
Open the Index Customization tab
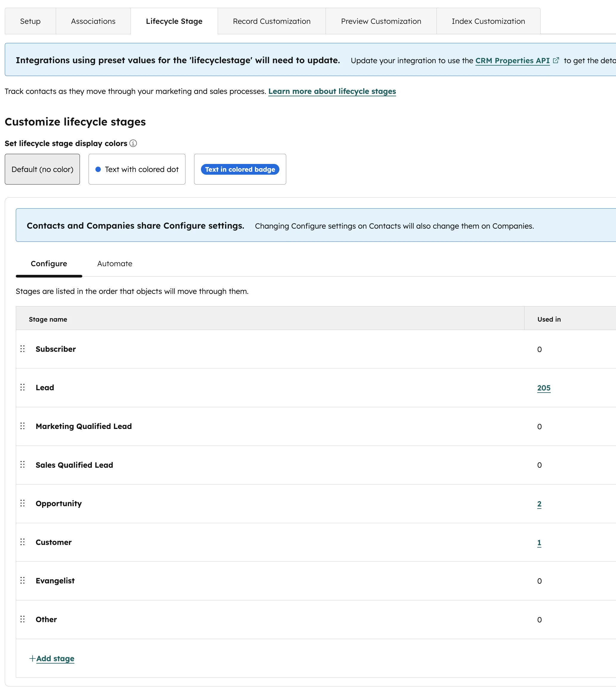[488, 21]
